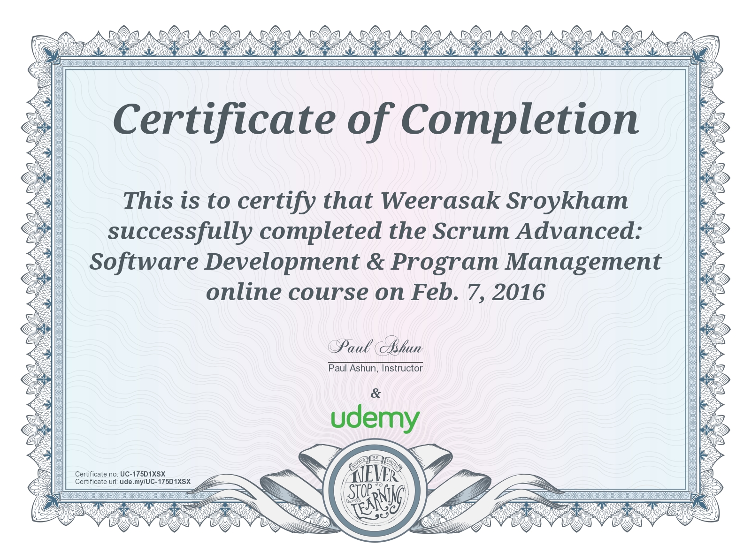Click the 'Certificate no:' label

[x=97, y=474]
